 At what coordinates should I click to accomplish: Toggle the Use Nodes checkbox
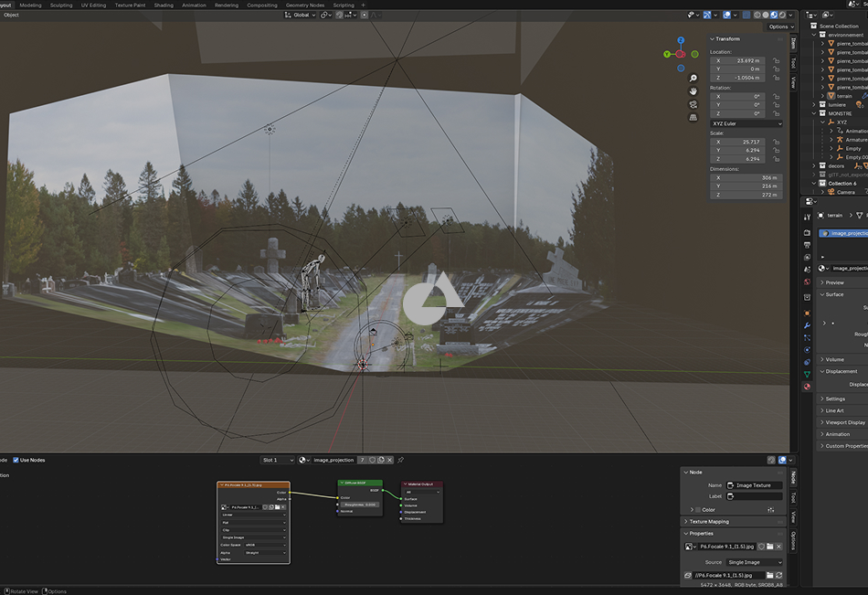click(14, 460)
